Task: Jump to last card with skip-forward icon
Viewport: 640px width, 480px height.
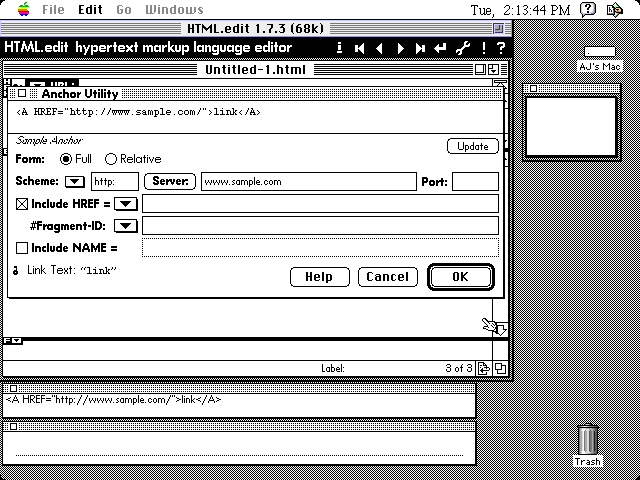Action: pyautogui.click(x=421, y=48)
